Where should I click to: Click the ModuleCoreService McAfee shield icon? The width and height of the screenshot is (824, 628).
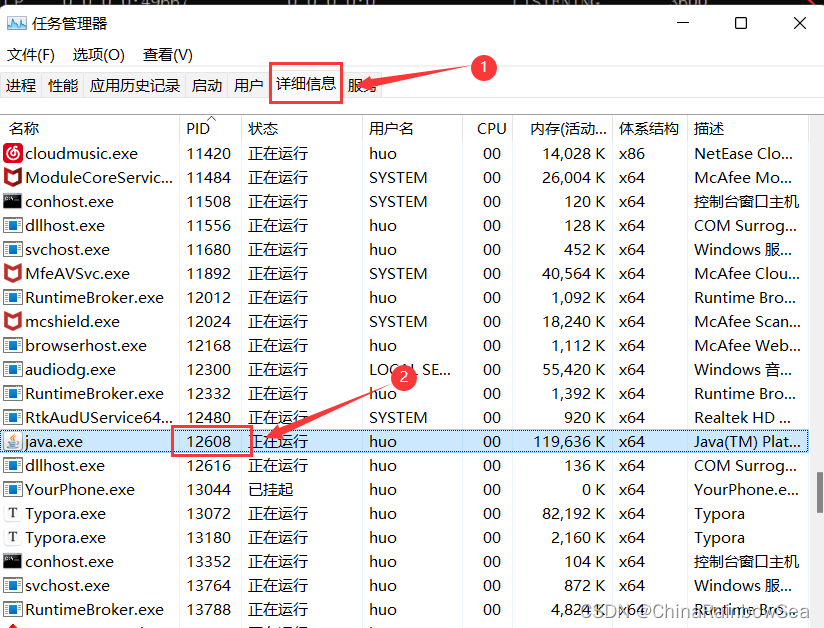click(13, 177)
